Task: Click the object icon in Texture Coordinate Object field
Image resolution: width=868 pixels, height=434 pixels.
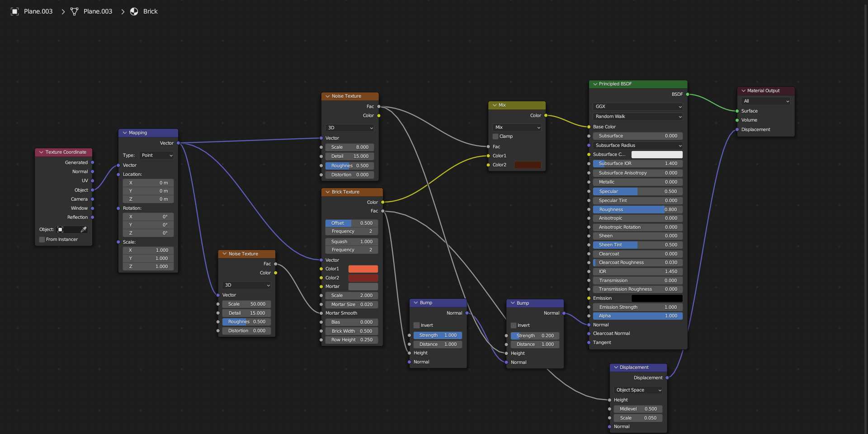Action: (61, 230)
